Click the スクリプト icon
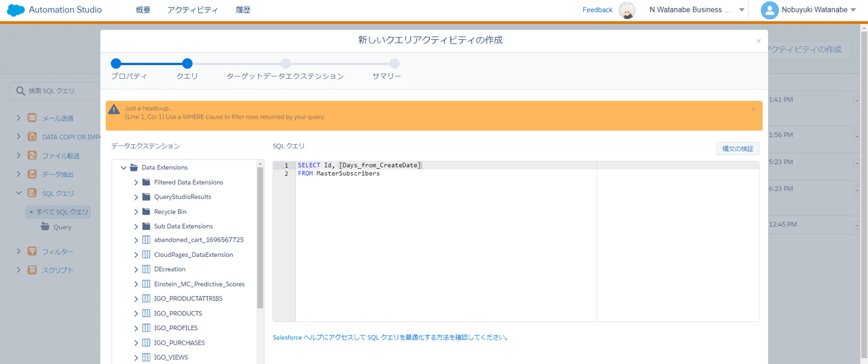868x364 pixels. [32, 270]
